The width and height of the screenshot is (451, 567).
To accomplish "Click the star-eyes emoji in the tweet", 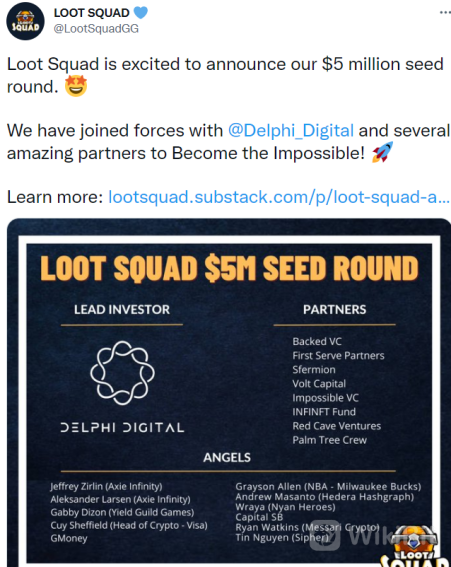I will pos(76,86).
